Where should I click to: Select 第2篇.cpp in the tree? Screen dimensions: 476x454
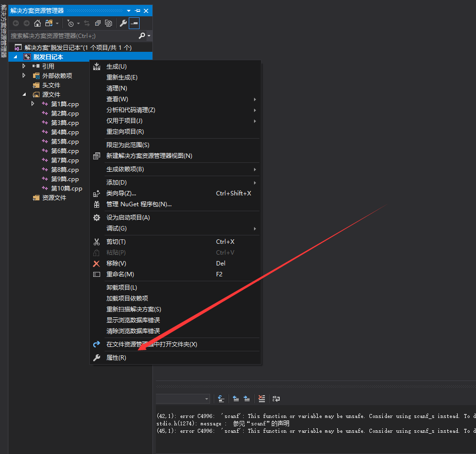pyautogui.click(x=65, y=113)
